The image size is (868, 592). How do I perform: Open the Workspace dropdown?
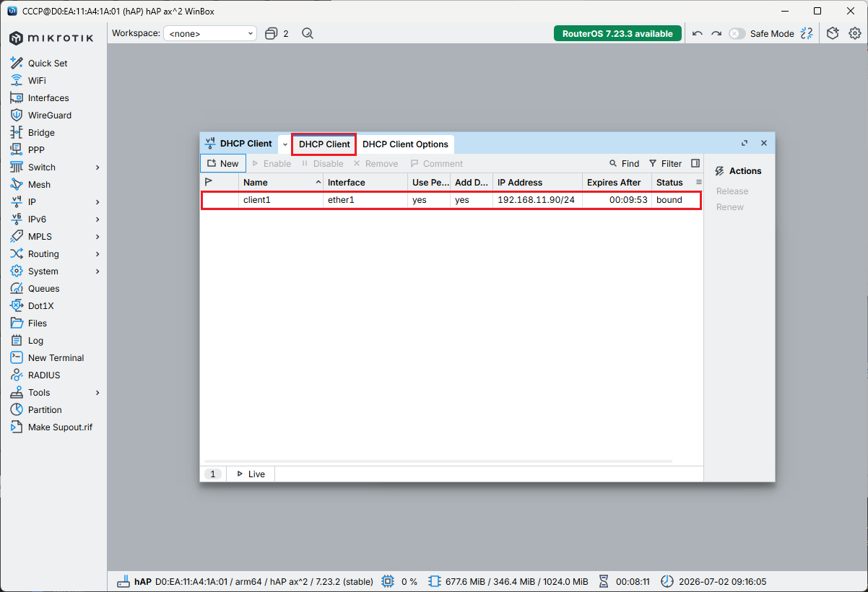(x=210, y=33)
